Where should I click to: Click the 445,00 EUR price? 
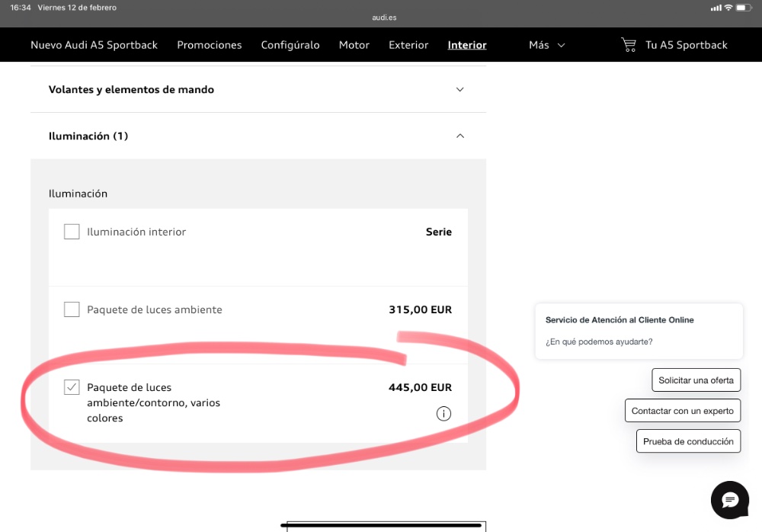[x=421, y=387]
